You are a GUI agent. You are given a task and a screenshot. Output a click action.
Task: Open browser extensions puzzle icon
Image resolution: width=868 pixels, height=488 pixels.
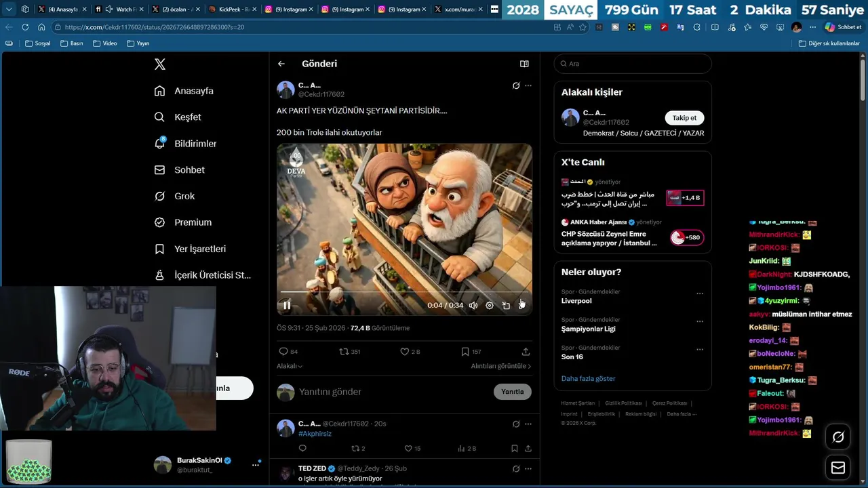pos(697,27)
